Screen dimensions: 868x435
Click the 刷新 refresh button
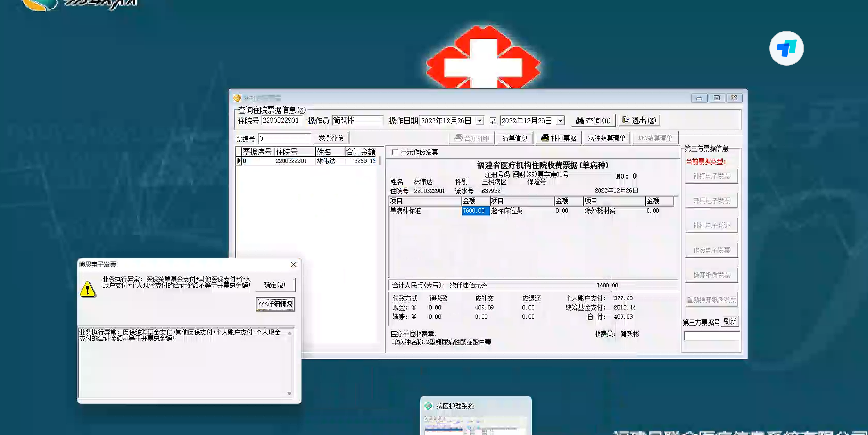pyautogui.click(x=729, y=321)
